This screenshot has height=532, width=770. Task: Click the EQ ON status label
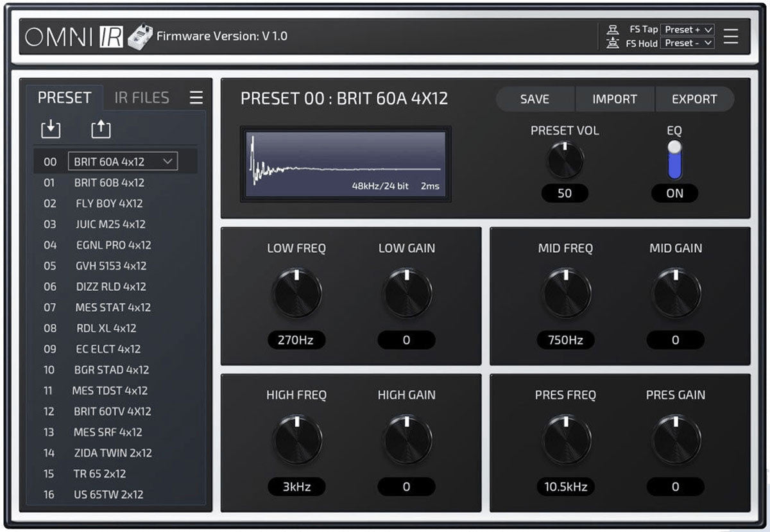[x=674, y=193]
